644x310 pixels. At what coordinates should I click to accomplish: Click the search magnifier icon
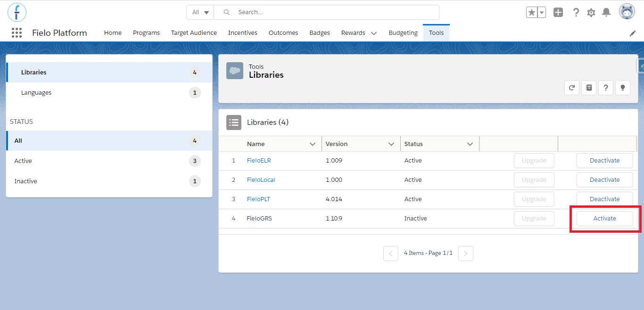227,12
